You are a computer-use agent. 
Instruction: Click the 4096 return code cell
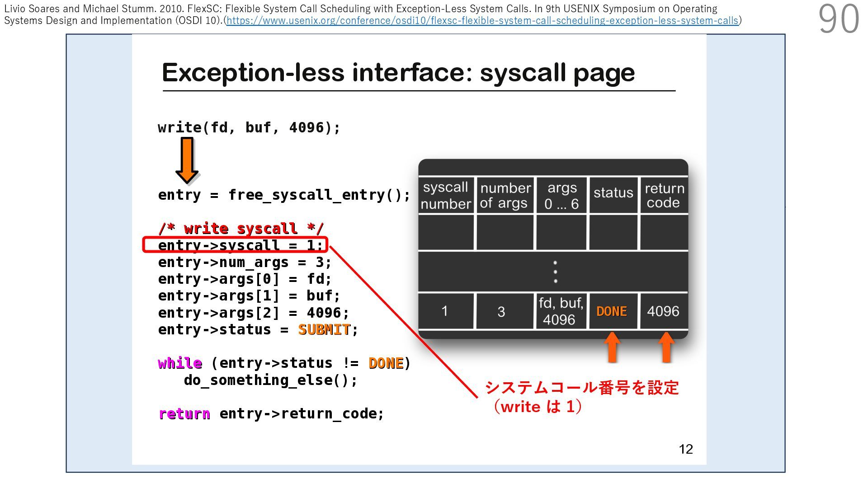(x=663, y=311)
